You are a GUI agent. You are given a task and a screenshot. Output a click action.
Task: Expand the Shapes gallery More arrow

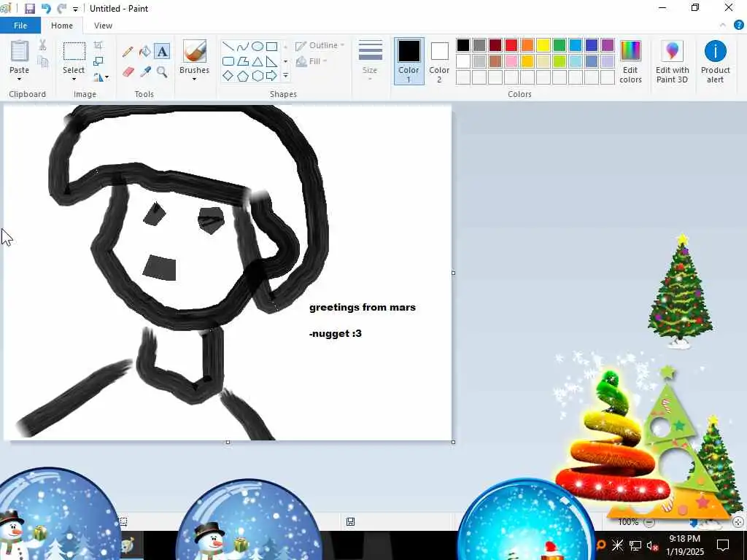coord(285,76)
